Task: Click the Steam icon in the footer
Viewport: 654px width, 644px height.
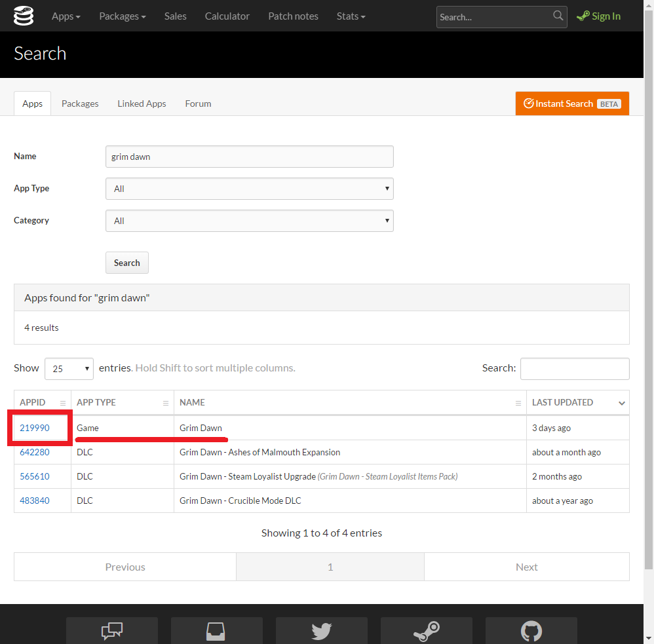Action: [x=426, y=631]
